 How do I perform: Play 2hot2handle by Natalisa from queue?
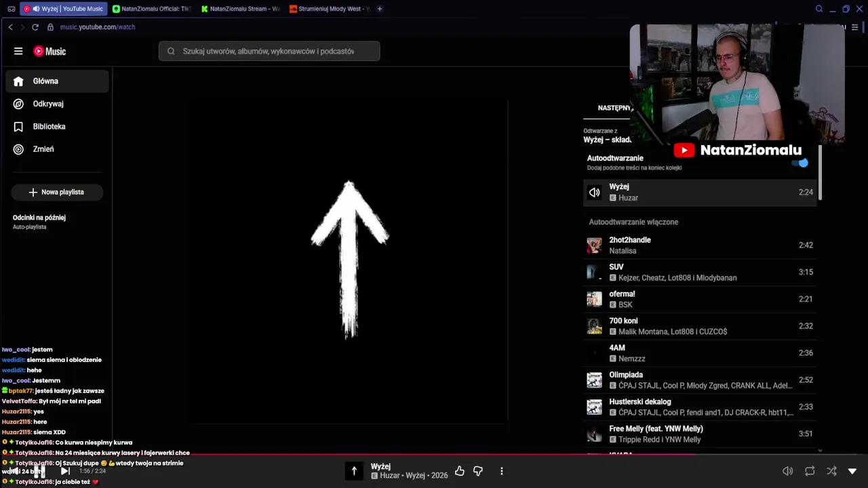point(700,245)
